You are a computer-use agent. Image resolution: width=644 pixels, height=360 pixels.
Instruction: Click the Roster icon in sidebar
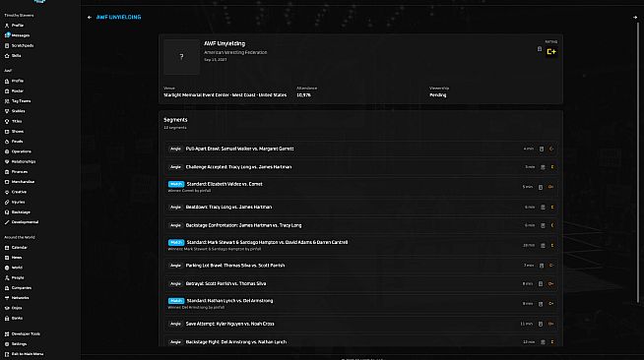(x=7, y=91)
